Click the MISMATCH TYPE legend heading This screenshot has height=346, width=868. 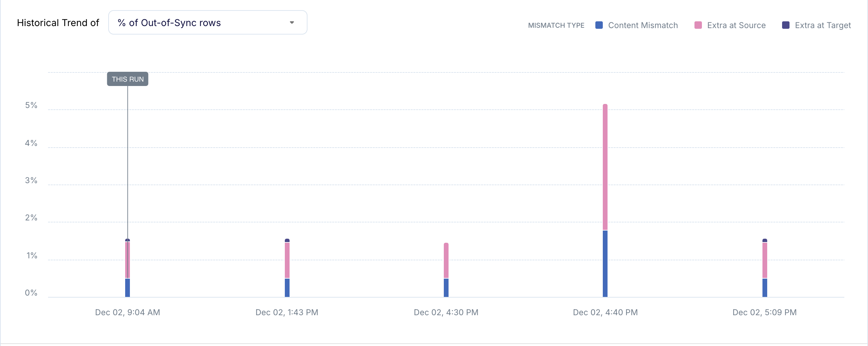(x=556, y=25)
